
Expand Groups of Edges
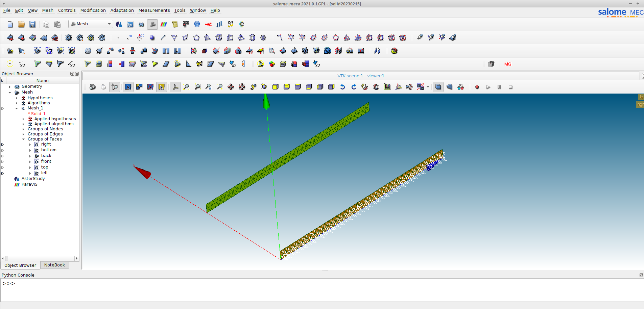pos(23,134)
